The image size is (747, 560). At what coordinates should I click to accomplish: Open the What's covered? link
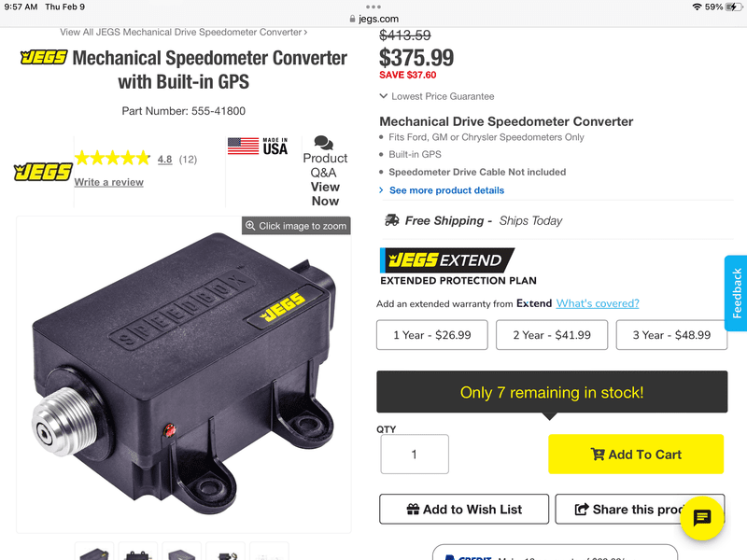(x=598, y=303)
